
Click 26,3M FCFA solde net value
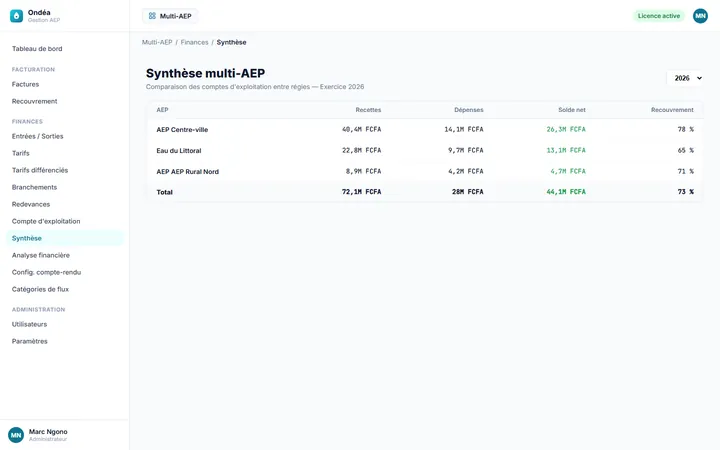tap(566, 129)
